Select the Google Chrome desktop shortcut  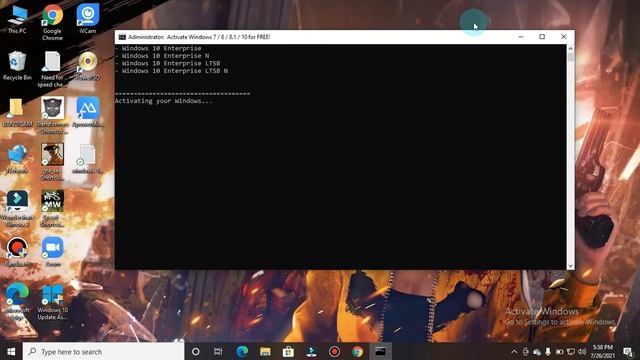click(x=52, y=22)
